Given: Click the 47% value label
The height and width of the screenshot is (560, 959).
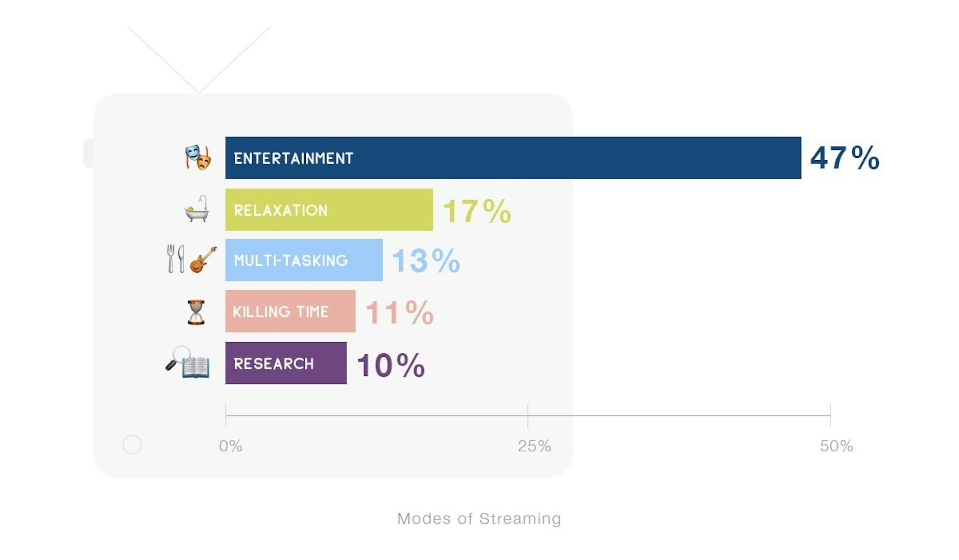Looking at the screenshot, I should (x=845, y=158).
